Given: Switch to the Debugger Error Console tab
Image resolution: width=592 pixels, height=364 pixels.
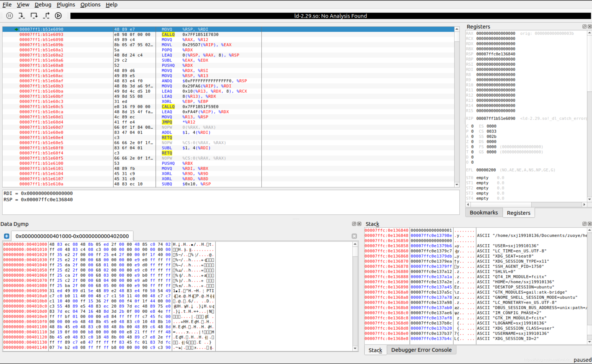Looking at the screenshot, I should point(421,350).
